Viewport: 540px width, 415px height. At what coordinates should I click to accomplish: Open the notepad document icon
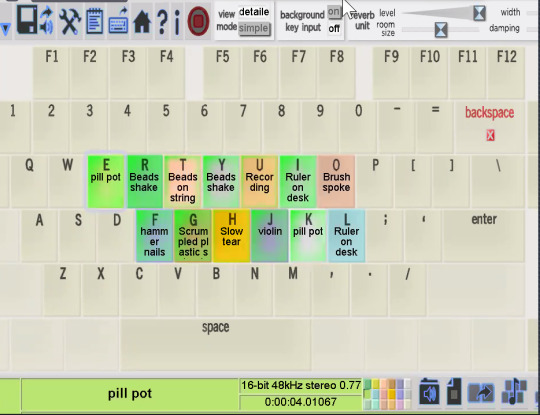(x=94, y=21)
